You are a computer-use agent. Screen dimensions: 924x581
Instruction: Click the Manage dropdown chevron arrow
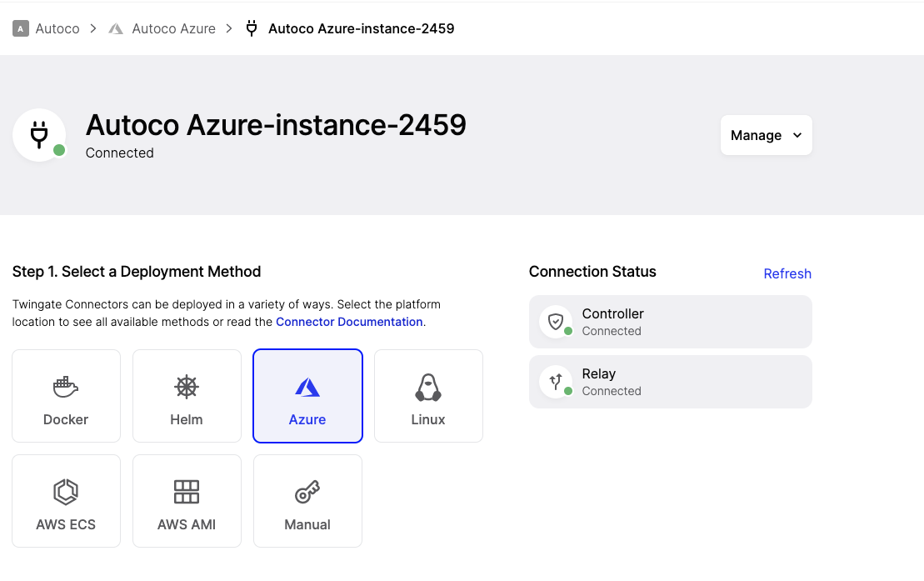(x=797, y=135)
